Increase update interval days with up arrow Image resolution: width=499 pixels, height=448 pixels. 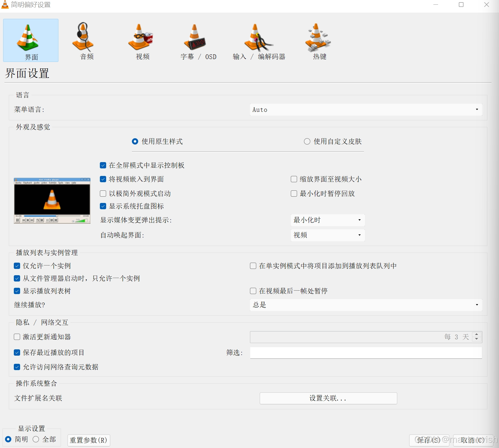(x=477, y=334)
